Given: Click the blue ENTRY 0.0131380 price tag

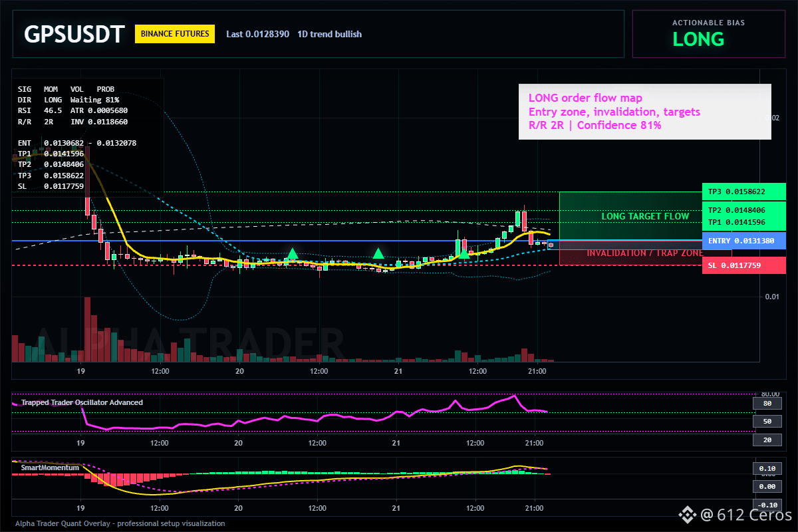Looking at the screenshot, I should (744, 241).
